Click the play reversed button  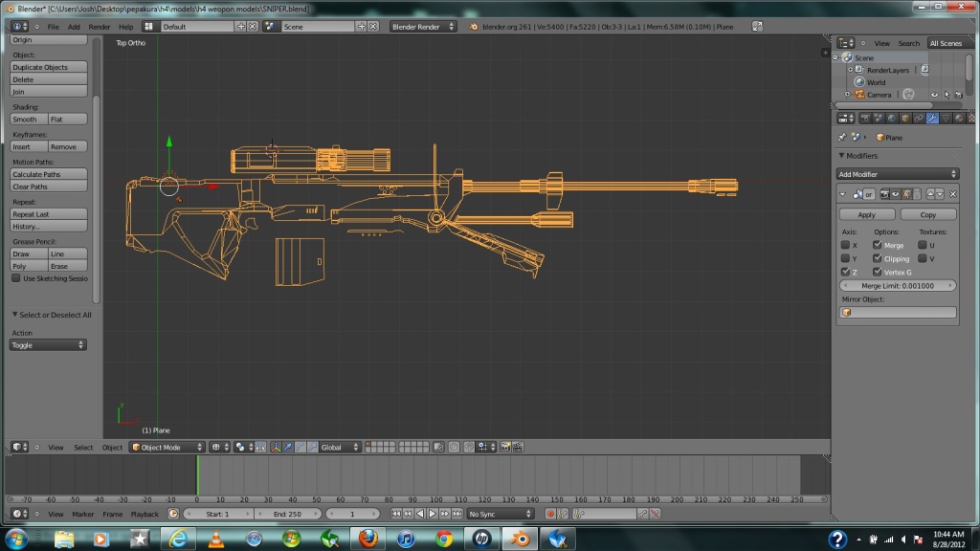[x=419, y=514]
